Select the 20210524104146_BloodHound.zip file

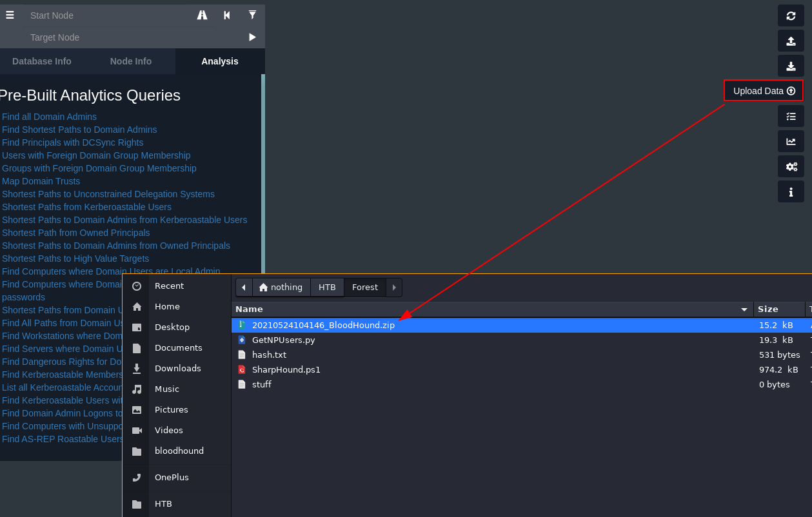[x=521, y=325]
